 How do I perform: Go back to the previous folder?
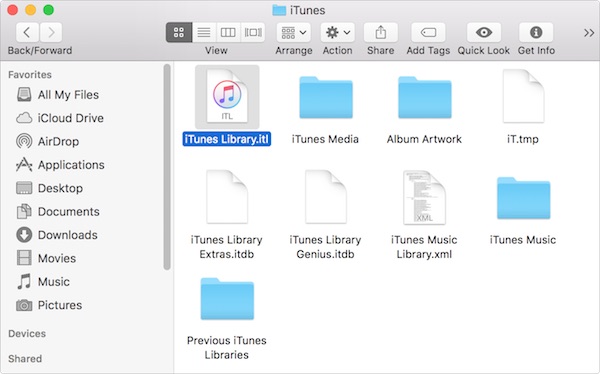[x=27, y=33]
